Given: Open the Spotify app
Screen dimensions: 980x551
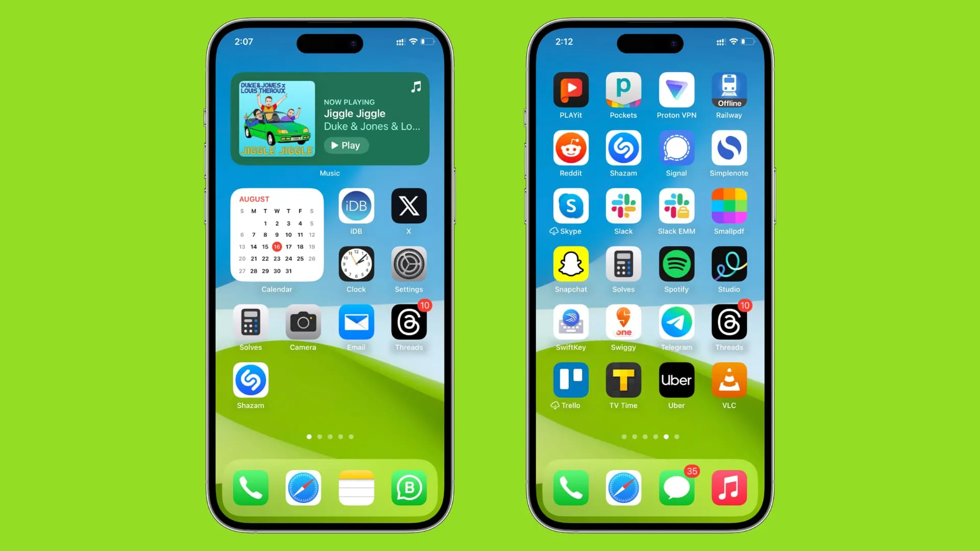Looking at the screenshot, I should pos(676,265).
